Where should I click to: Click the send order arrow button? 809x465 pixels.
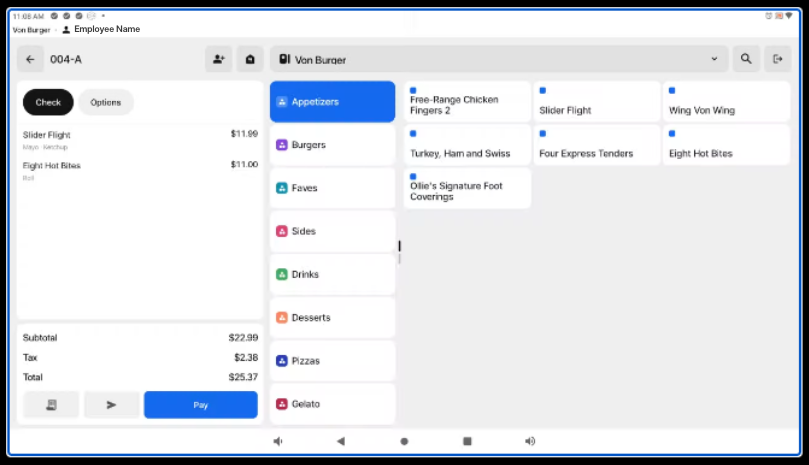(x=111, y=405)
